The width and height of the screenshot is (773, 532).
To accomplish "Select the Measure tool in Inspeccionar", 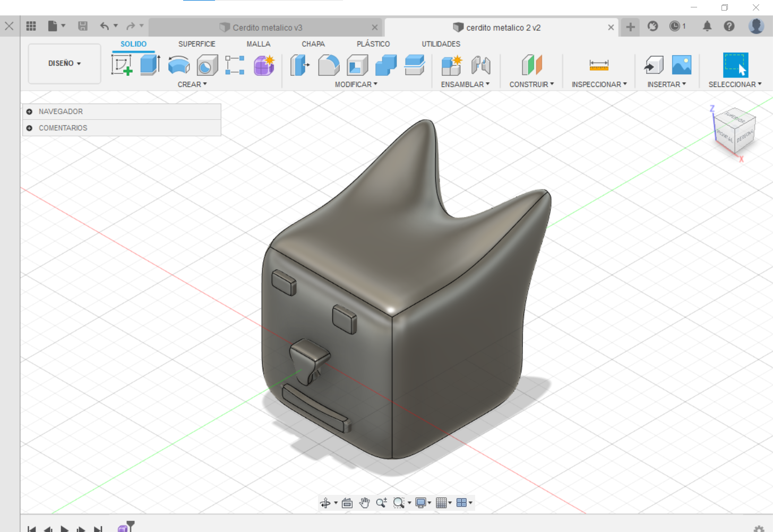I will point(599,65).
